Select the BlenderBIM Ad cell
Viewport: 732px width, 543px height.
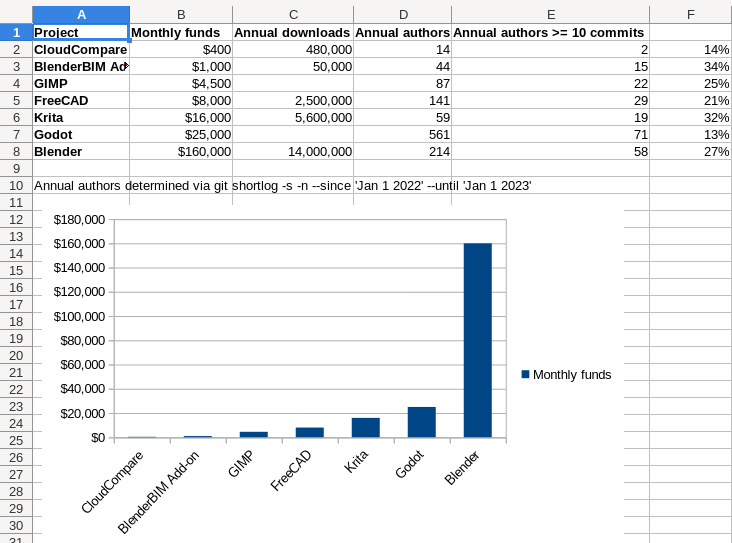81,66
